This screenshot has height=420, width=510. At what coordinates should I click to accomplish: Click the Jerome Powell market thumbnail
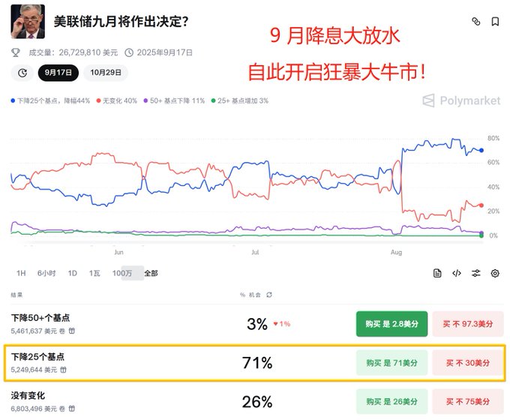pyautogui.click(x=28, y=22)
